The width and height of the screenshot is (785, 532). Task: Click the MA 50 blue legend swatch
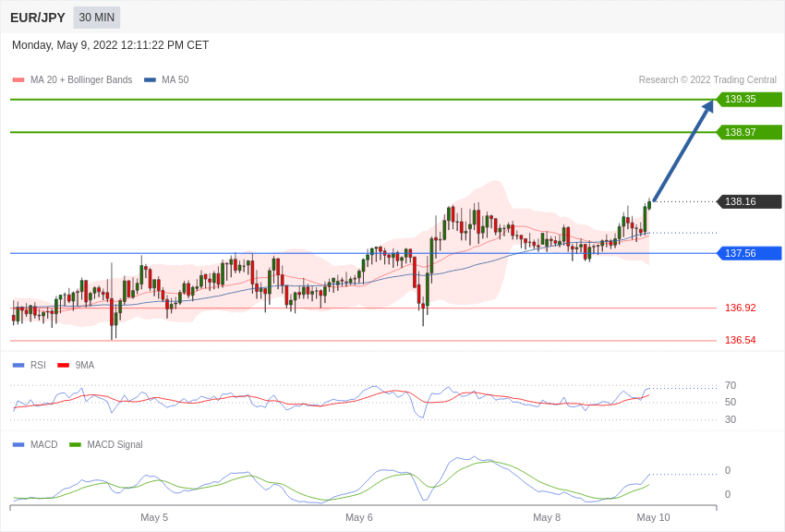[150, 80]
